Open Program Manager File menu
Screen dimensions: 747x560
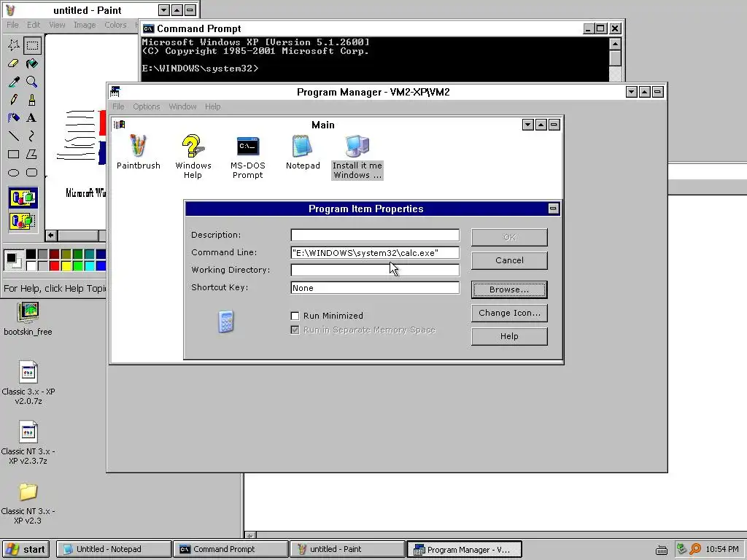pos(118,106)
